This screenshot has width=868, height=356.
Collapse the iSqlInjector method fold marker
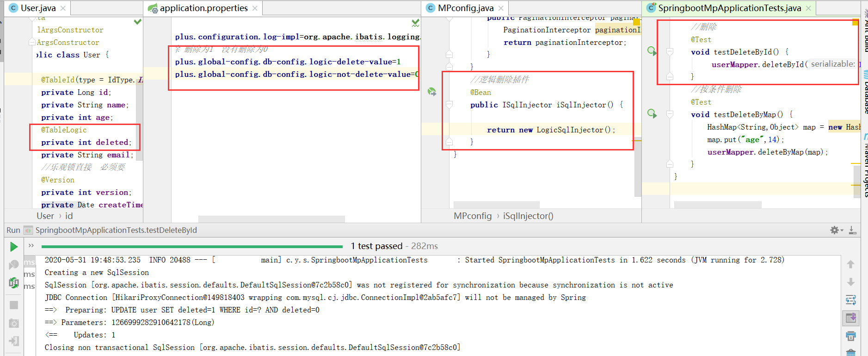click(x=449, y=105)
